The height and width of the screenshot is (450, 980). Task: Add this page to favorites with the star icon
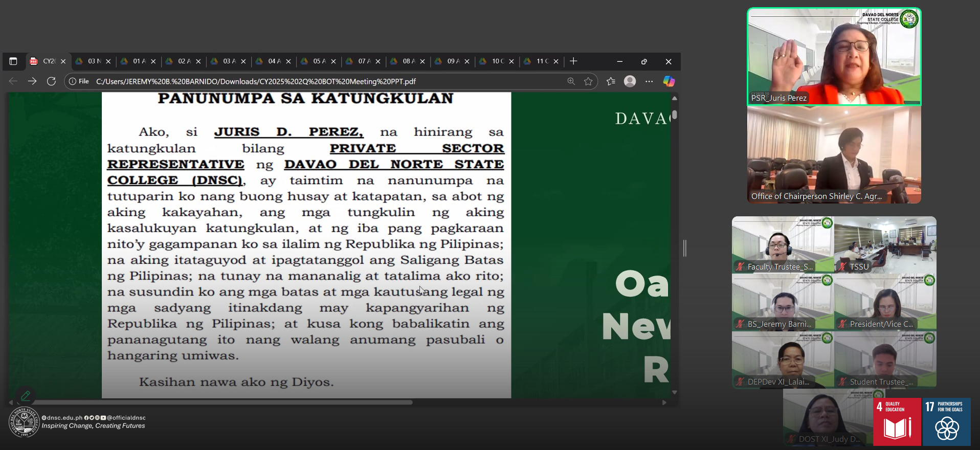click(x=588, y=81)
